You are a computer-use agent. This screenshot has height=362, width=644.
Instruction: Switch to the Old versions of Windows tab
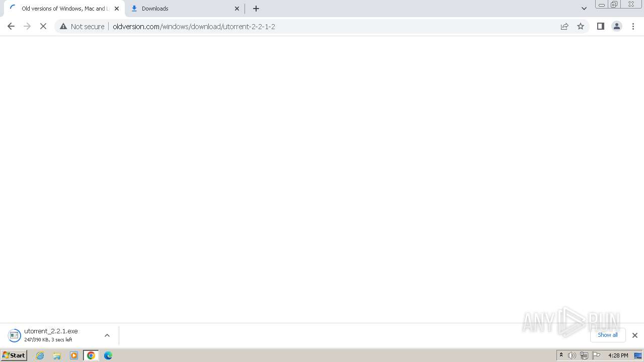[64, 9]
